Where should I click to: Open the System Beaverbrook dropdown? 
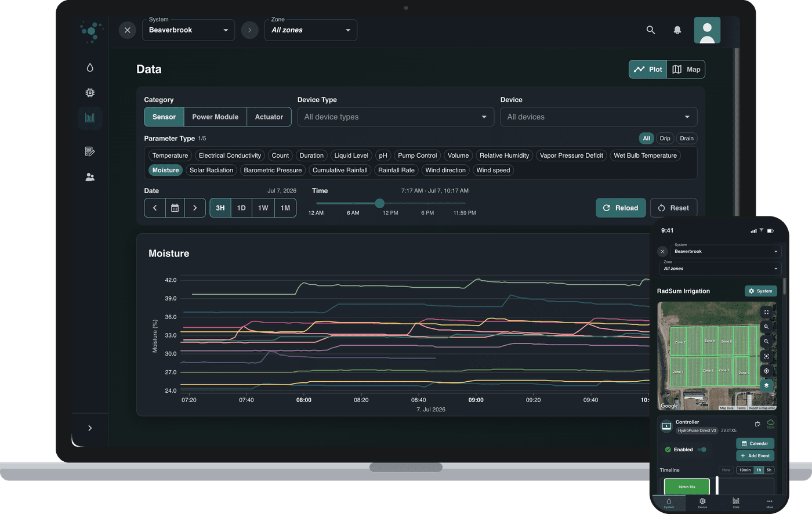[x=188, y=30]
